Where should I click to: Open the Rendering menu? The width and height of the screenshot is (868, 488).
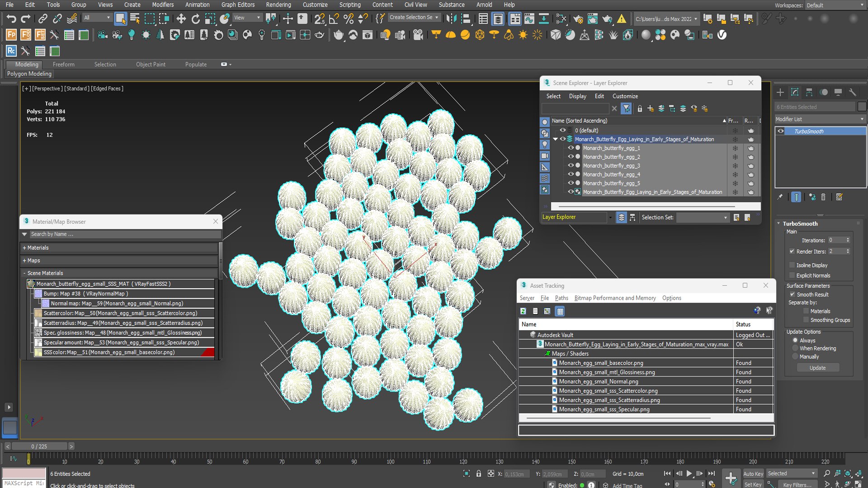tap(278, 5)
